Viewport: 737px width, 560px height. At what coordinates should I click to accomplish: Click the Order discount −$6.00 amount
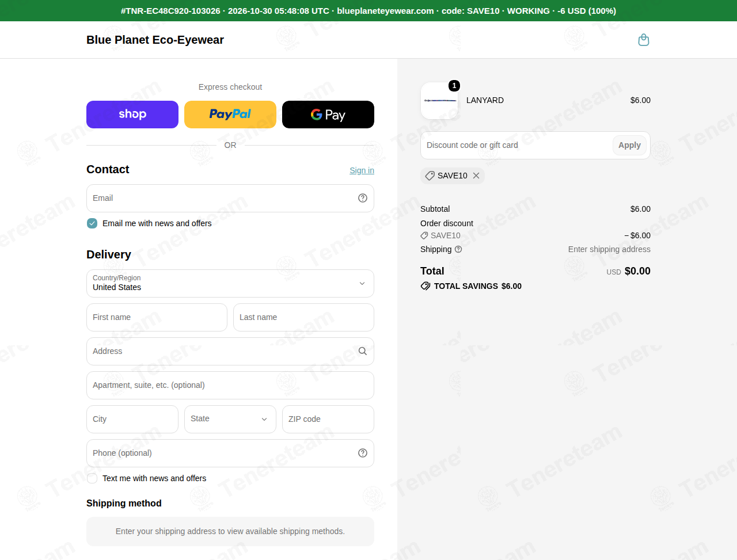coord(637,235)
